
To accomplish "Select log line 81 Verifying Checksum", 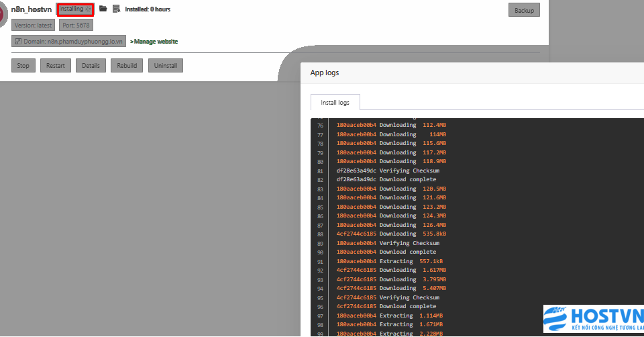I will click(x=388, y=171).
